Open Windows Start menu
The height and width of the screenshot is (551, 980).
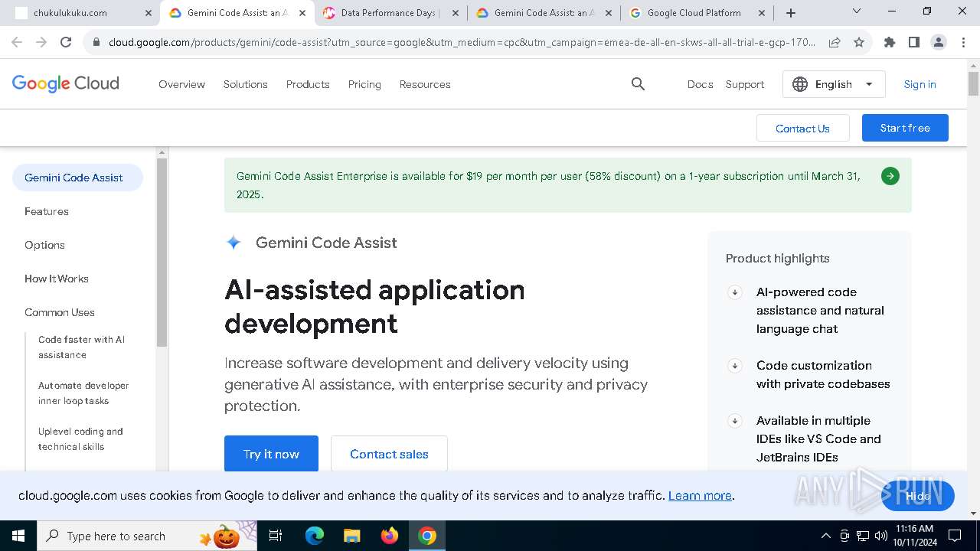(18, 536)
